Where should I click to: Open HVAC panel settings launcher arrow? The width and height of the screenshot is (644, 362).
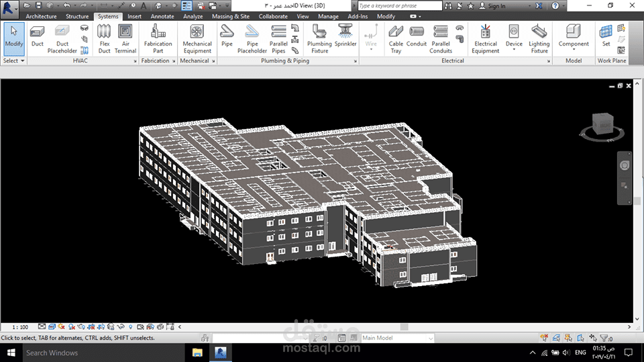[x=135, y=61]
